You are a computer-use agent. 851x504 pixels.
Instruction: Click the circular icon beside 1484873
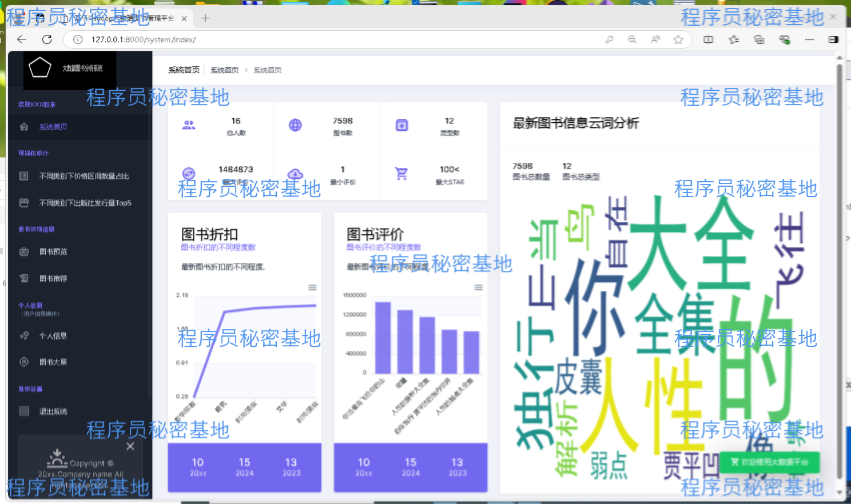(189, 174)
